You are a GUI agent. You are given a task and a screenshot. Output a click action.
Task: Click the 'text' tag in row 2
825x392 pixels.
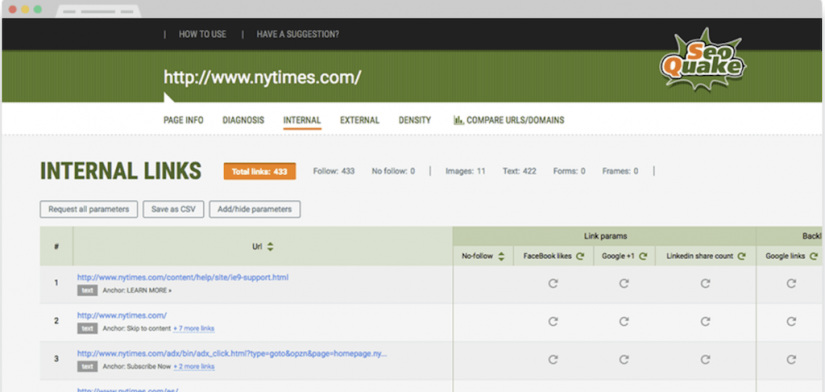[87, 328]
